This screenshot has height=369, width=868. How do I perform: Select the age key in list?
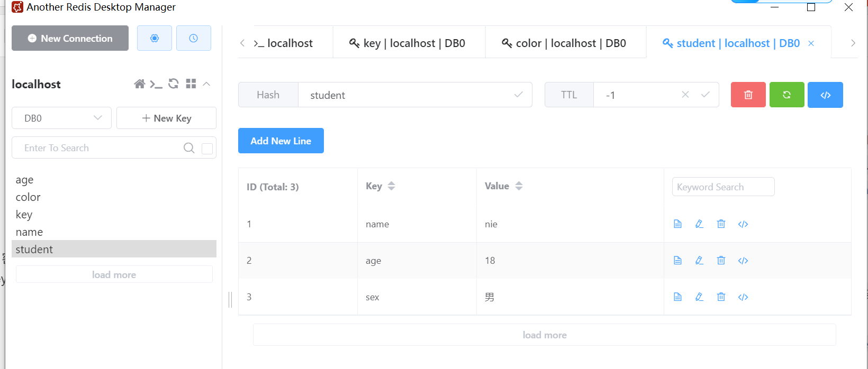[x=114, y=180]
